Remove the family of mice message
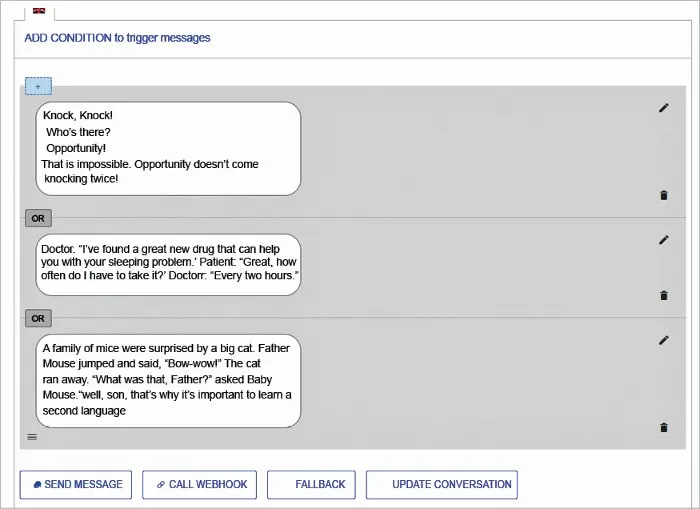This screenshot has width=700, height=509. (663, 428)
